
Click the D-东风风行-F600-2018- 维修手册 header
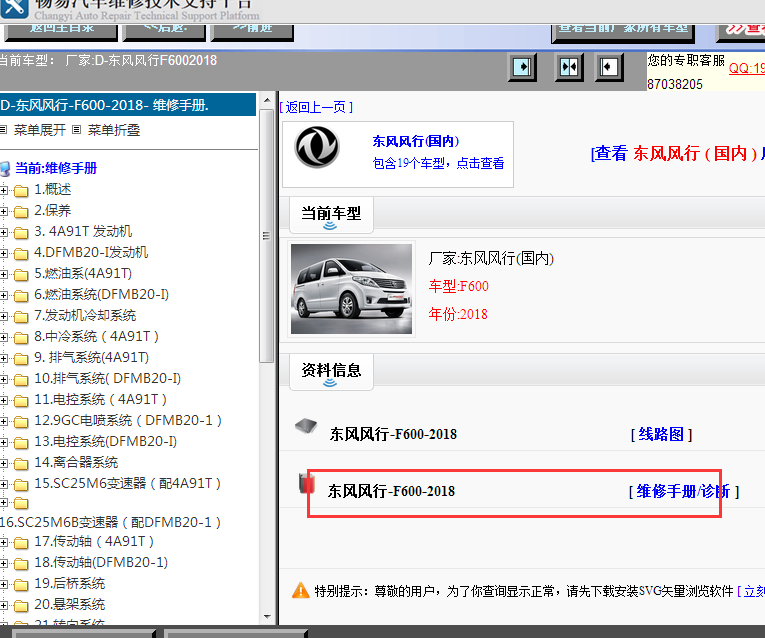click(127, 105)
